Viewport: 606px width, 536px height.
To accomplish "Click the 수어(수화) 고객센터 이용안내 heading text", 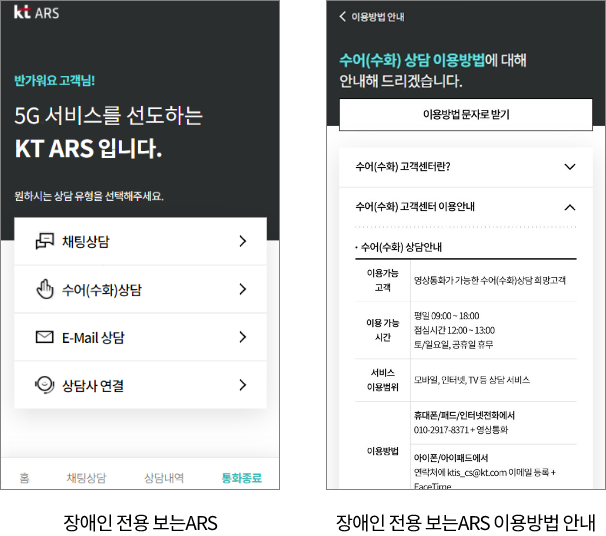I will pos(415,207).
